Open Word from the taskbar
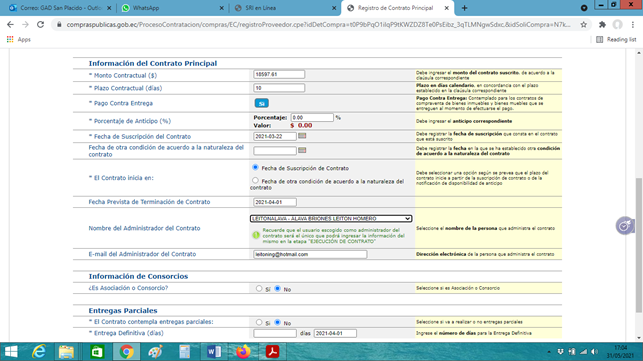Screen dimensions: 643x361 pyautogui.click(x=214, y=352)
